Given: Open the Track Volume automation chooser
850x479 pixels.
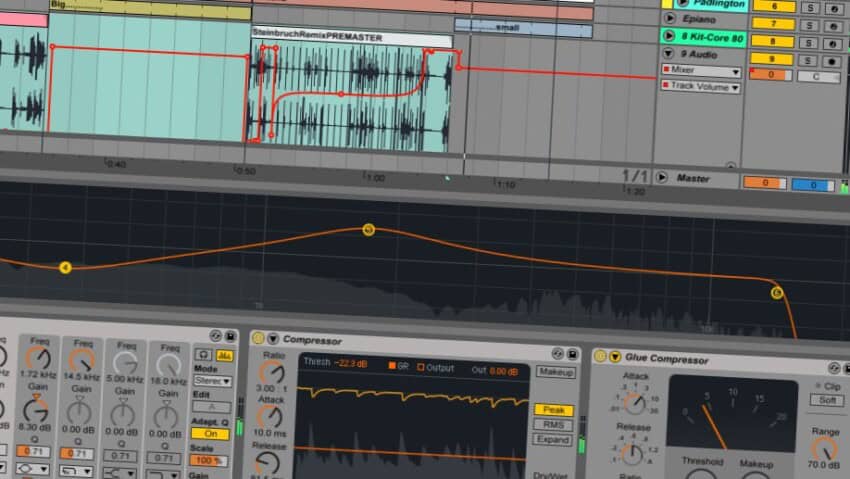Looking at the screenshot, I should (x=700, y=86).
